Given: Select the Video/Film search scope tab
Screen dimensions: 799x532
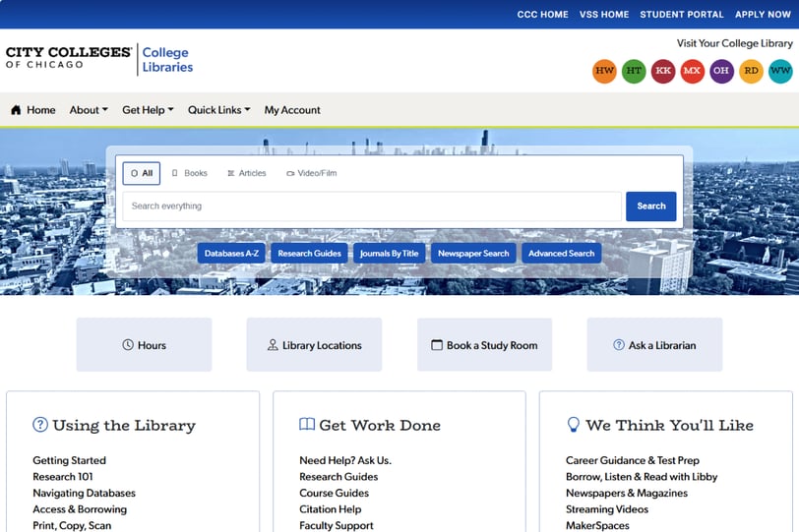Looking at the screenshot, I should (311, 174).
